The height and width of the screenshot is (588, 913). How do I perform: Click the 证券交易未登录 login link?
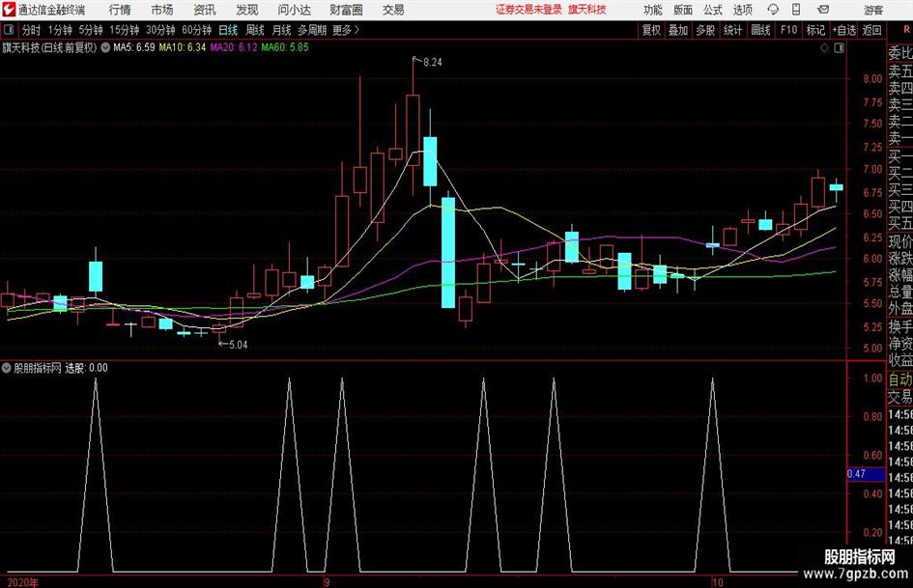[528, 10]
